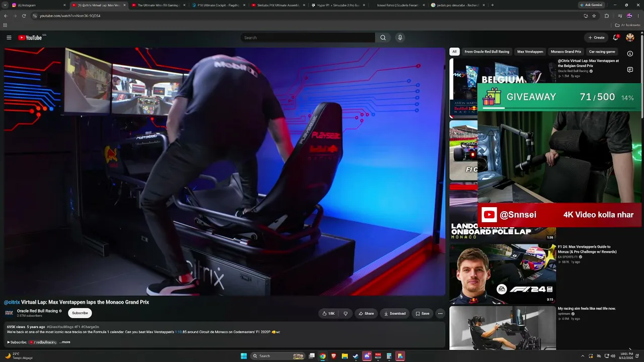The width and height of the screenshot is (644, 362).
Task: Jump to 1:10 timestamp in description
Action: click(x=178, y=332)
